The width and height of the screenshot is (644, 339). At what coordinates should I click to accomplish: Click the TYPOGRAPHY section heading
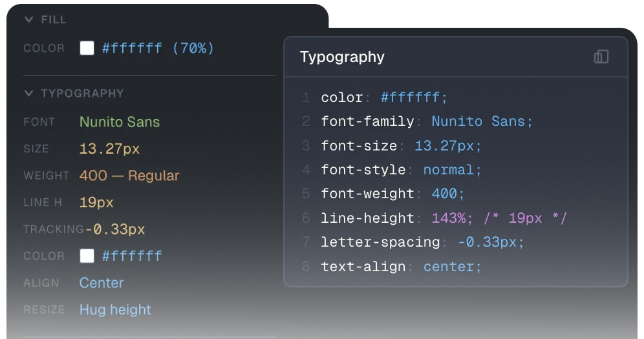point(82,94)
